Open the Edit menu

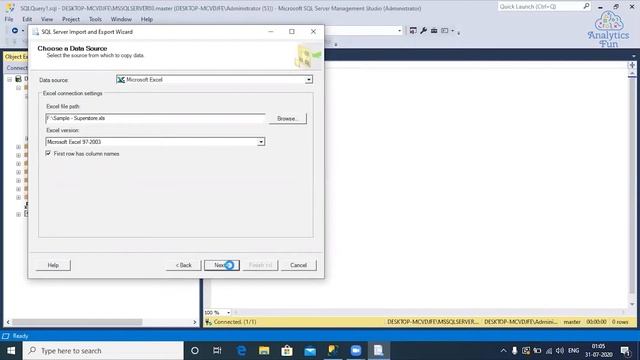pos(27,19)
